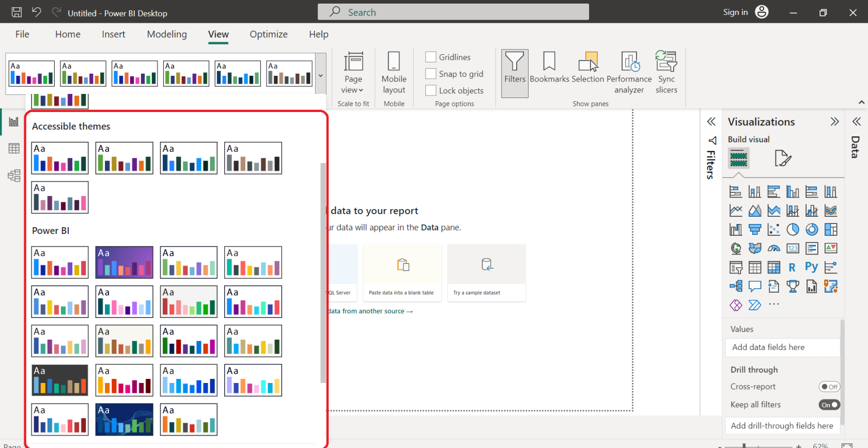Pick the dark blue wave background theme
The height and width of the screenshot is (448, 868).
pyautogui.click(x=125, y=419)
